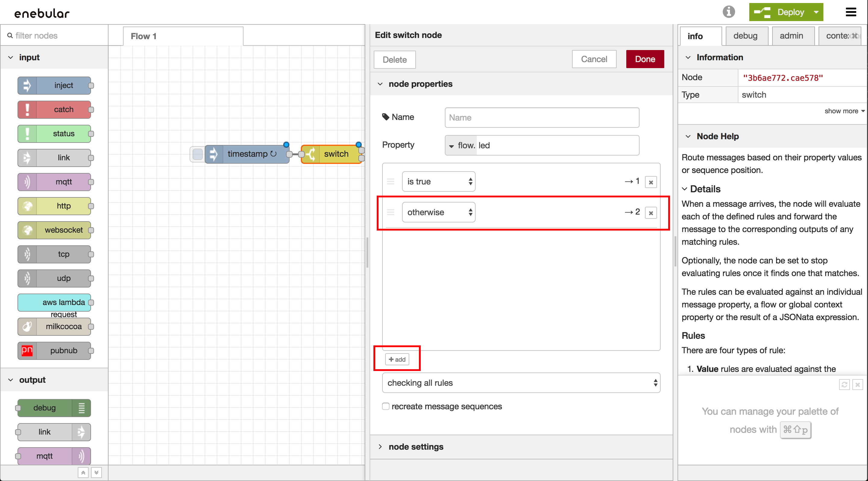Remove the 'otherwise' rule with x
The image size is (868, 481).
pos(651,213)
